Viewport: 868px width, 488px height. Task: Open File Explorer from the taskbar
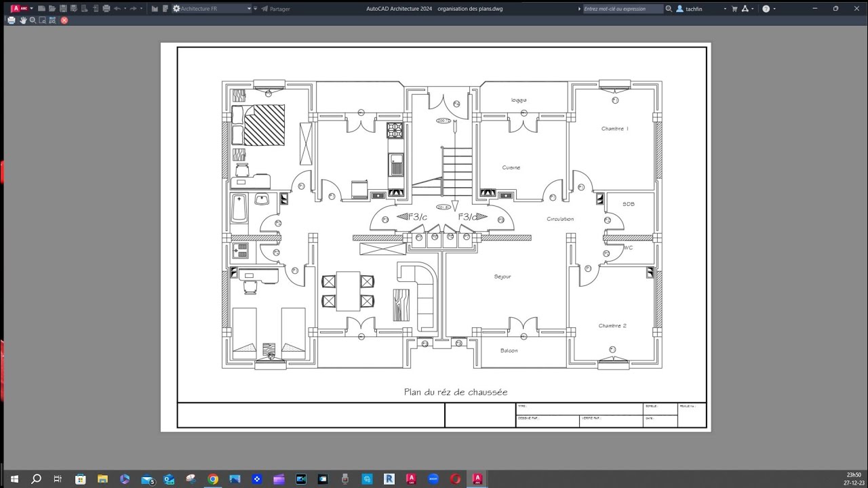pyautogui.click(x=102, y=479)
